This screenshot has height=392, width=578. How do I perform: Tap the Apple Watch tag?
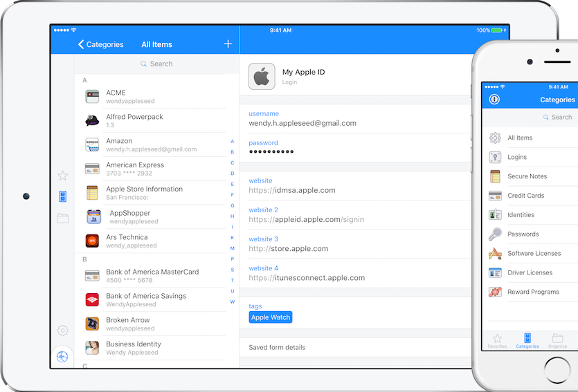[271, 317]
